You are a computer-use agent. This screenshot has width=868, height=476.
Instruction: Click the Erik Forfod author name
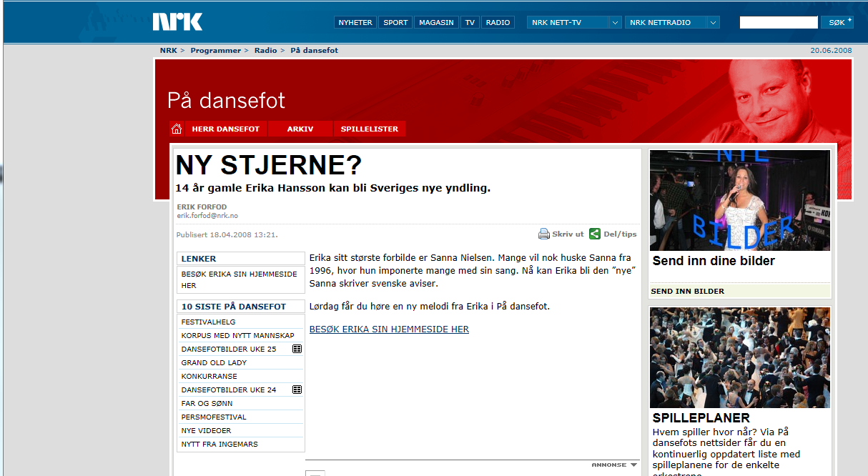[x=202, y=207]
